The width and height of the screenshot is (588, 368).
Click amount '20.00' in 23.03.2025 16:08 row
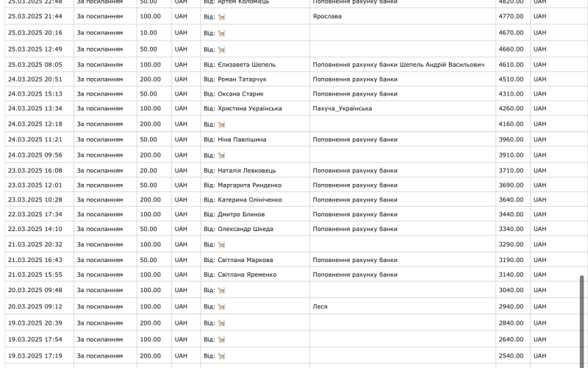(148, 171)
